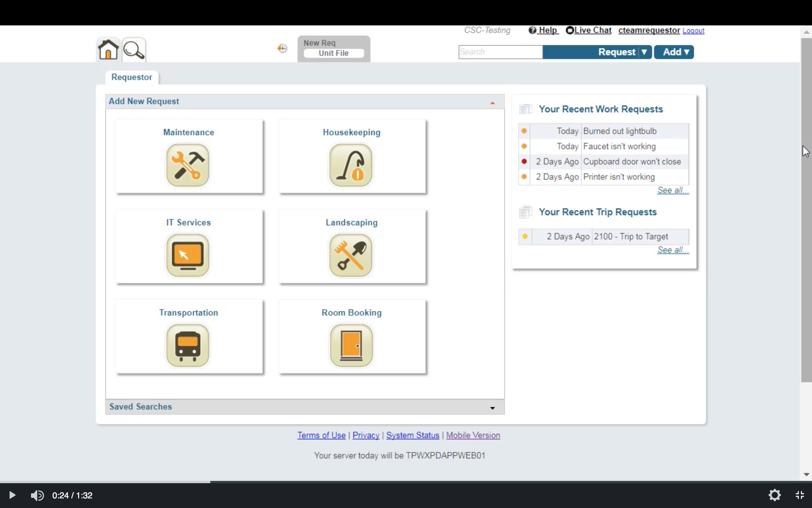This screenshot has width=812, height=508.
Task: Play the paused video
Action: pos(12,495)
